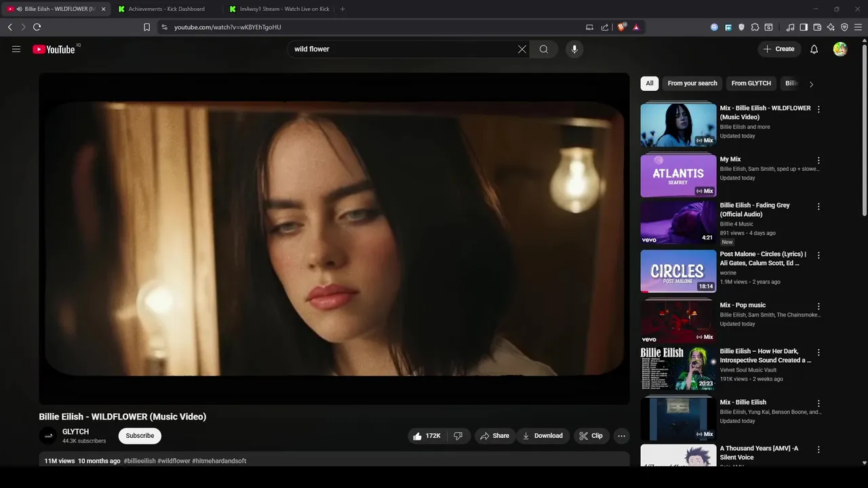The height and width of the screenshot is (488, 868).
Task: Click the Clip button
Action: 591,436
